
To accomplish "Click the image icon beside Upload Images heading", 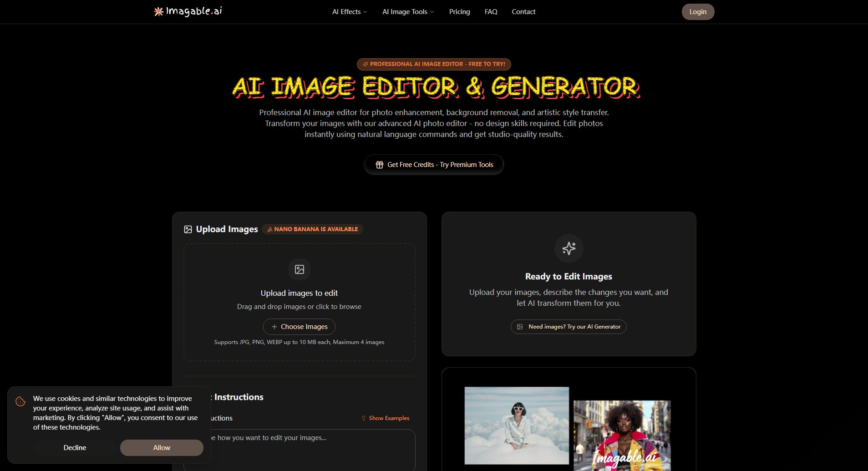I will [x=188, y=229].
